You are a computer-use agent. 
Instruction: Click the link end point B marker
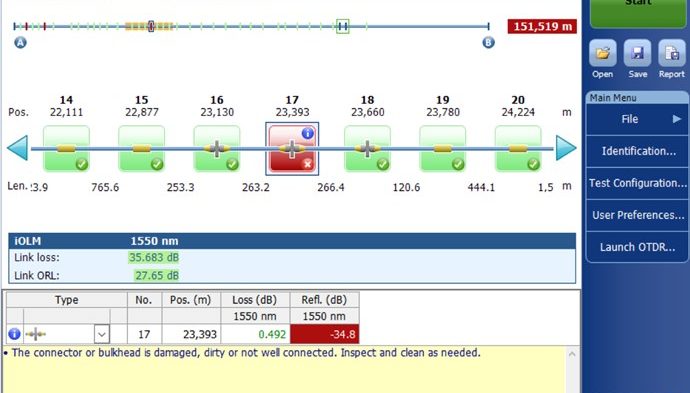[x=488, y=42]
